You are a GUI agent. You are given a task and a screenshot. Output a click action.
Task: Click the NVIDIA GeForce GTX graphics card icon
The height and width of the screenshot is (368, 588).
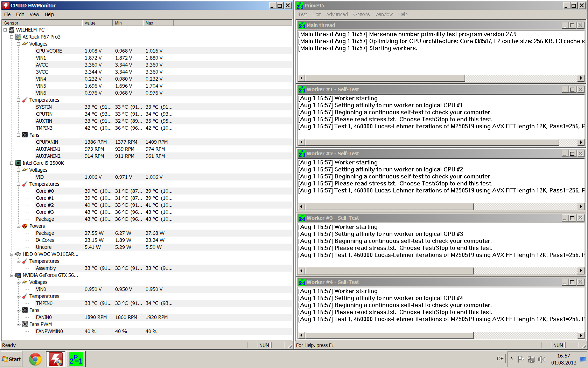click(18, 275)
